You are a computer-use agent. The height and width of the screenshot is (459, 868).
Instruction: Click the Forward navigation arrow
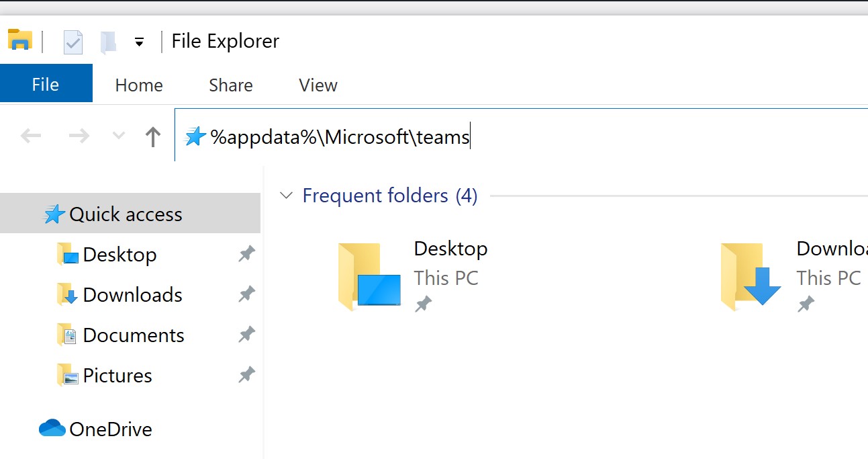pos(79,136)
